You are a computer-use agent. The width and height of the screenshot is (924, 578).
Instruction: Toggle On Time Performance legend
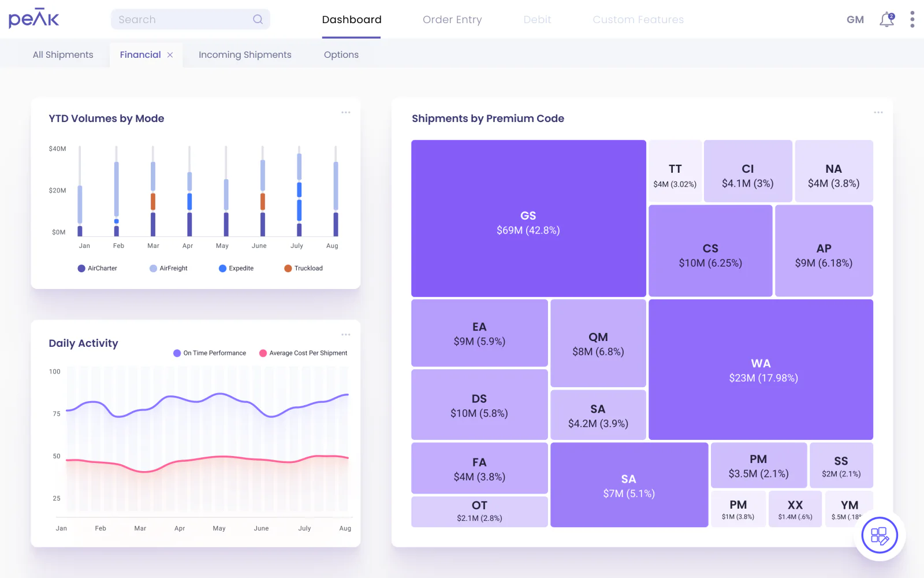pyautogui.click(x=210, y=353)
